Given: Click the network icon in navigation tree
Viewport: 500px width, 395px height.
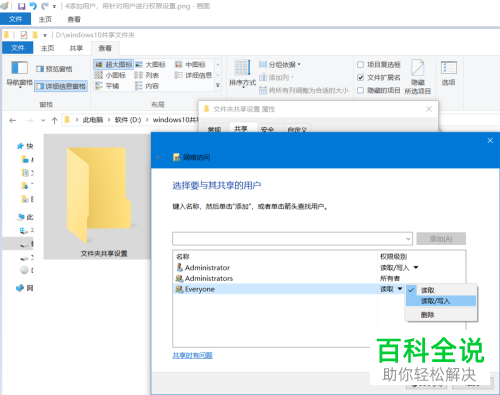Looking at the screenshot, I should tap(20, 288).
